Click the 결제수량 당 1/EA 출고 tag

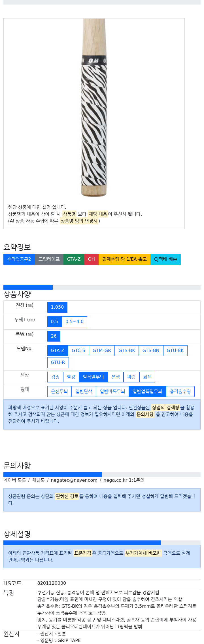(x=124, y=259)
